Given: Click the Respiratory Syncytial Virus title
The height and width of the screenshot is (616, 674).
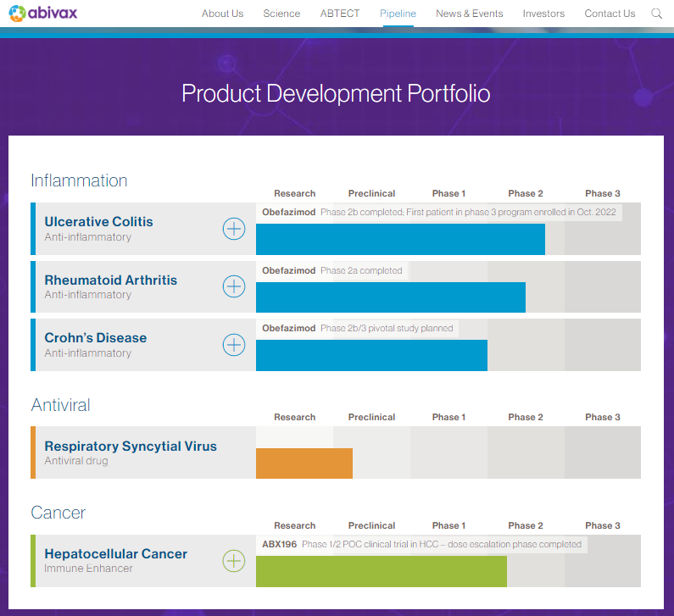Looking at the screenshot, I should pyautogui.click(x=131, y=446).
